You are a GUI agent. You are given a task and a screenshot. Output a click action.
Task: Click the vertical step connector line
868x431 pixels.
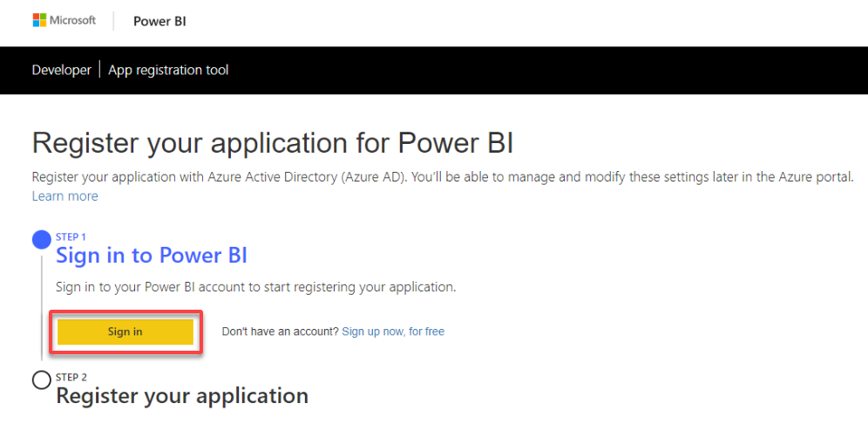[42, 307]
